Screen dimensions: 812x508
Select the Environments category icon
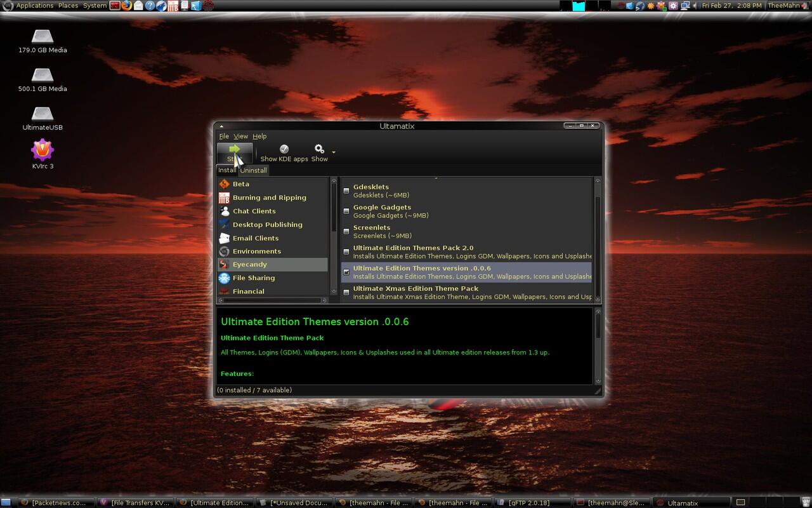224,251
